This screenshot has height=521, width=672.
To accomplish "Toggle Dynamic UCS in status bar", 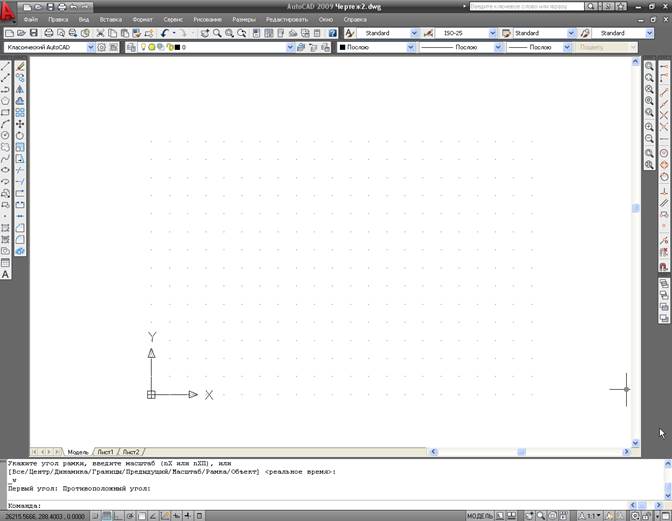I will [165, 516].
